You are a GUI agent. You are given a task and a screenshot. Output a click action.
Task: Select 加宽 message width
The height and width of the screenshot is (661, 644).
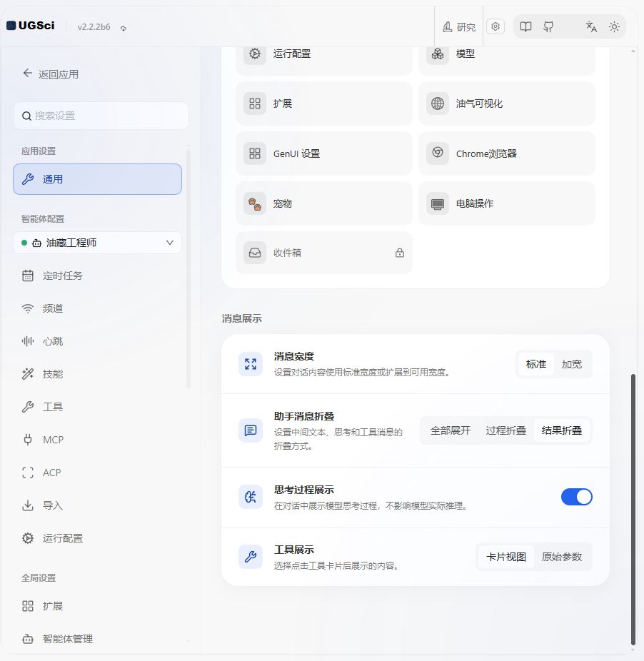[x=571, y=364]
